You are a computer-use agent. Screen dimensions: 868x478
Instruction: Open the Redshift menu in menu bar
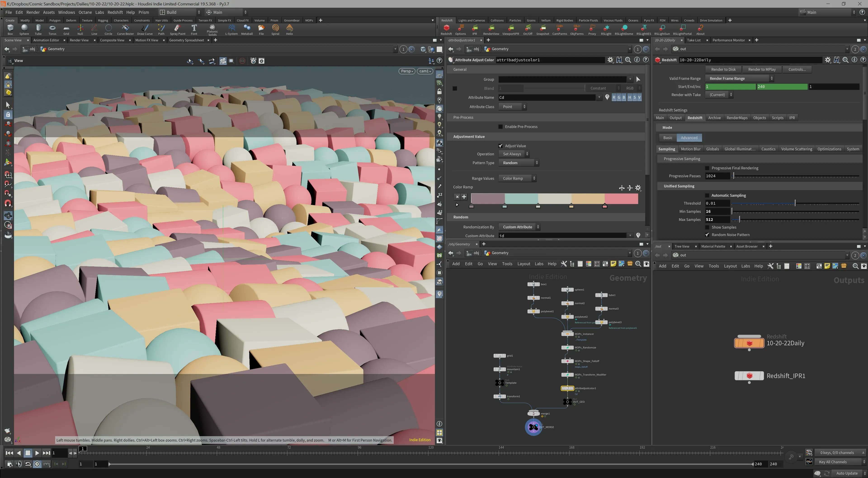pos(115,12)
